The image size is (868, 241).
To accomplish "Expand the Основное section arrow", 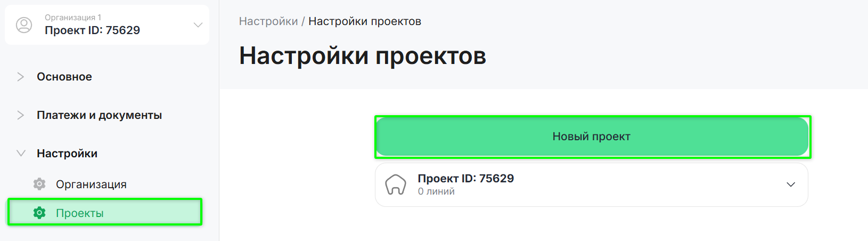I will (x=21, y=77).
